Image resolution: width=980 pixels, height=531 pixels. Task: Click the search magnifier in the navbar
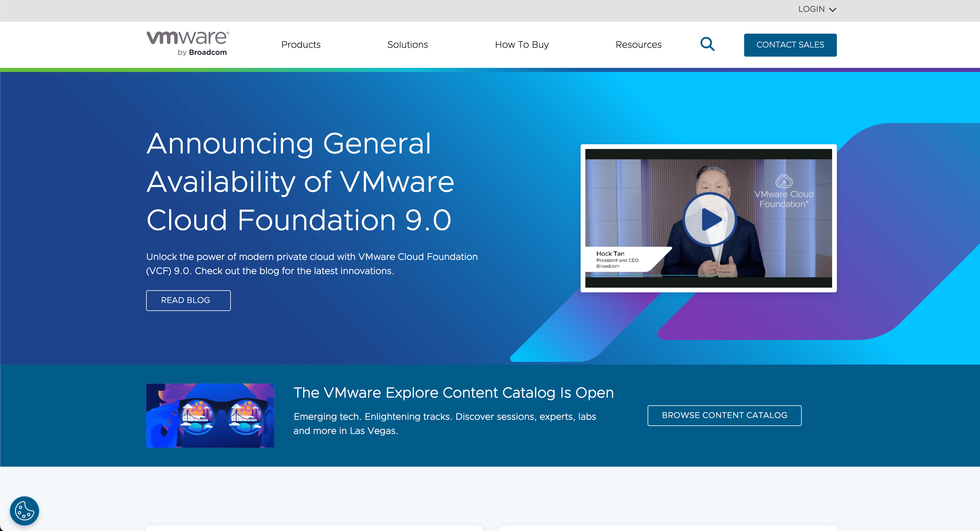pos(707,44)
